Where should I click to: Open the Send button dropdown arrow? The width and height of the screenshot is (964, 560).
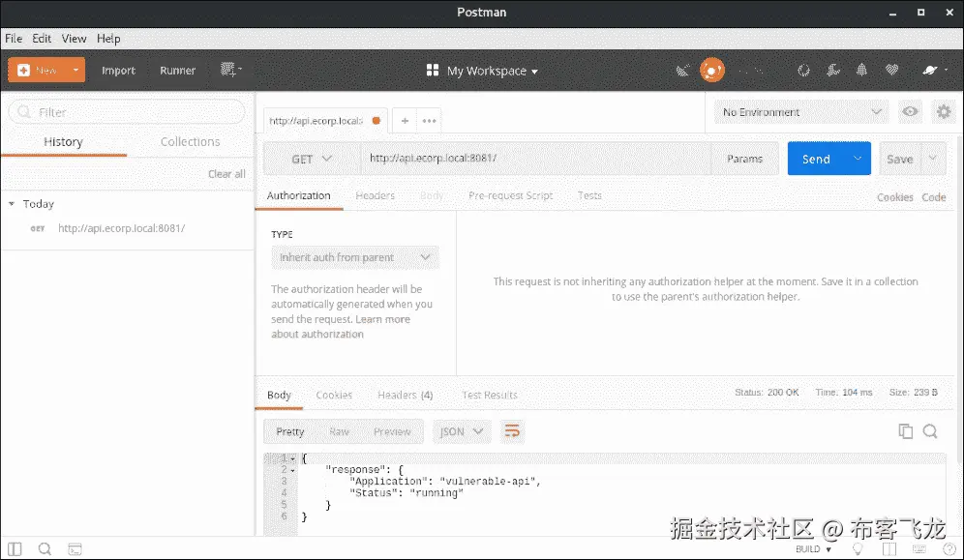(x=858, y=159)
